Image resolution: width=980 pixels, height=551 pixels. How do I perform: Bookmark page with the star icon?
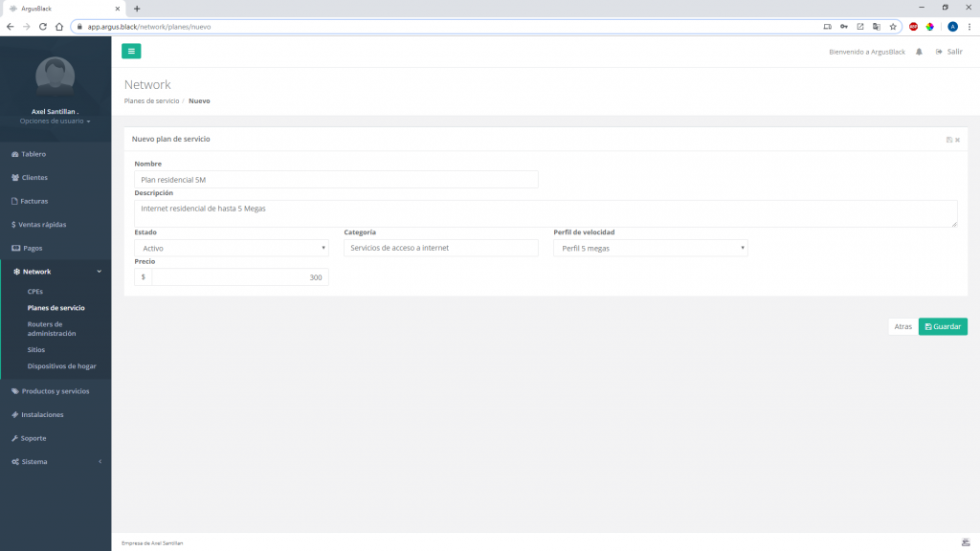coord(893,27)
